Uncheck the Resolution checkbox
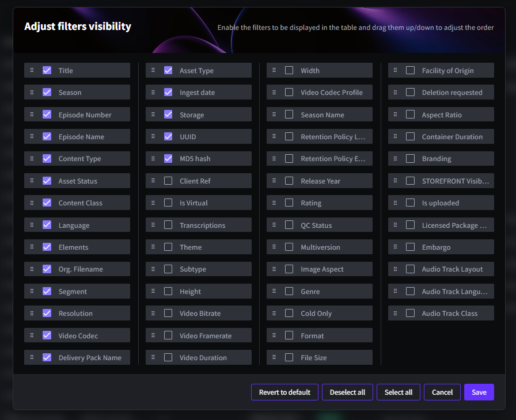This screenshot has width=516, height=420. 47,313
